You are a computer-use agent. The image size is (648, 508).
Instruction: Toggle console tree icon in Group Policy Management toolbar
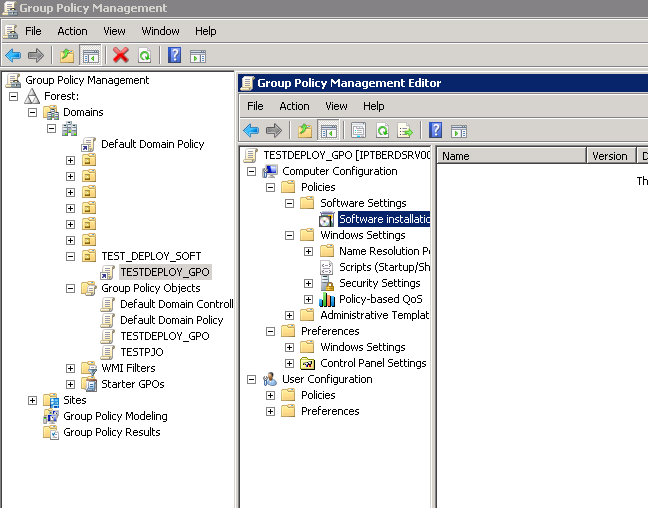pyautogui.click(x=90, y=55)
